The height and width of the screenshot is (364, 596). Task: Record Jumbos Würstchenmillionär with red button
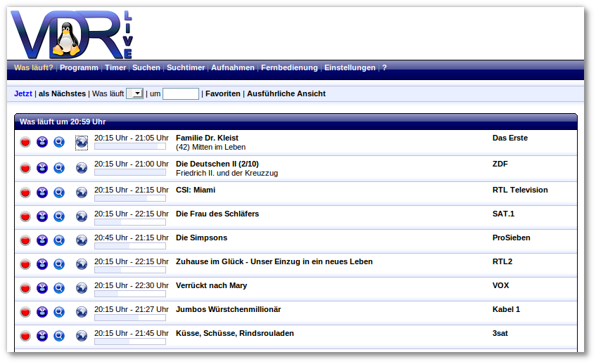click(25, 313)
